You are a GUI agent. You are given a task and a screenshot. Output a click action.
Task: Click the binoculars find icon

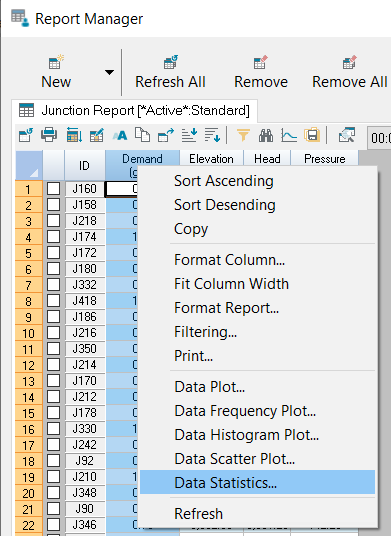[x=266, y=135]
